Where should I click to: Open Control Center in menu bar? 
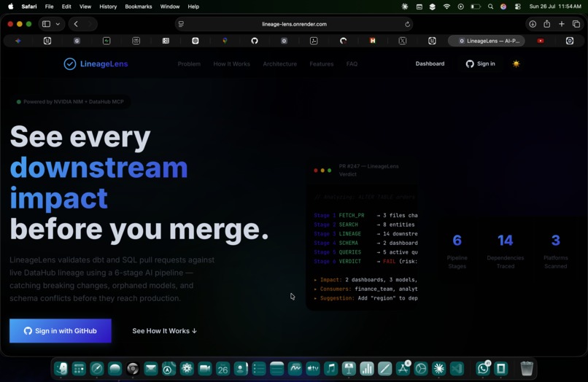(x=518, y=7)
